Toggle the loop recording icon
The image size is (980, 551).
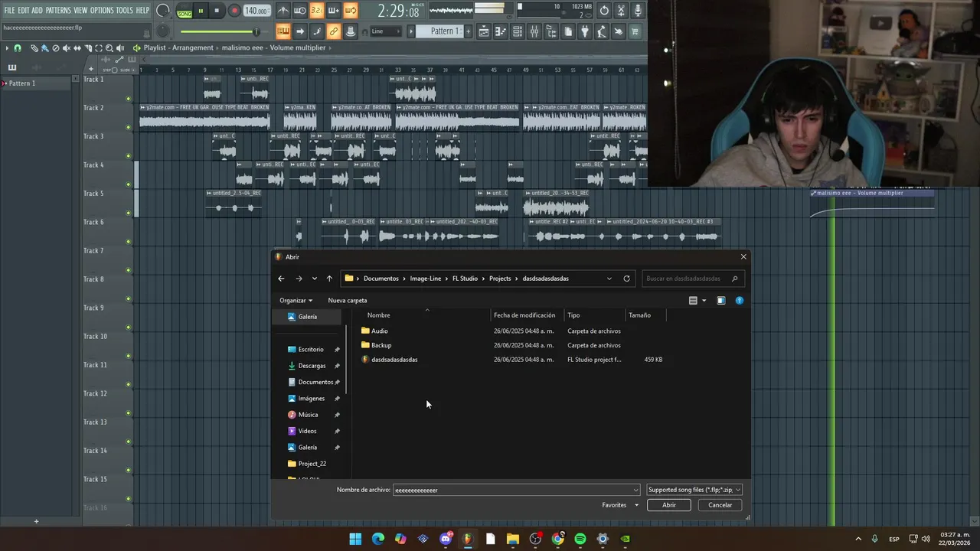pyautogui.click(x=350, y=11)
